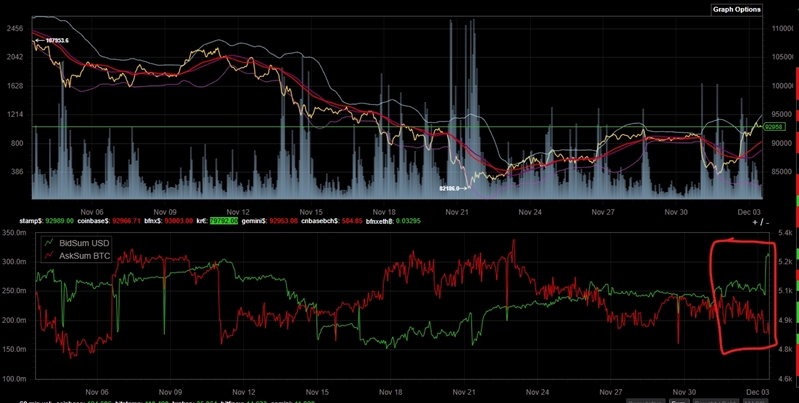
Task: Click the green 92958 current price marker
Action: tap(773, 127)
